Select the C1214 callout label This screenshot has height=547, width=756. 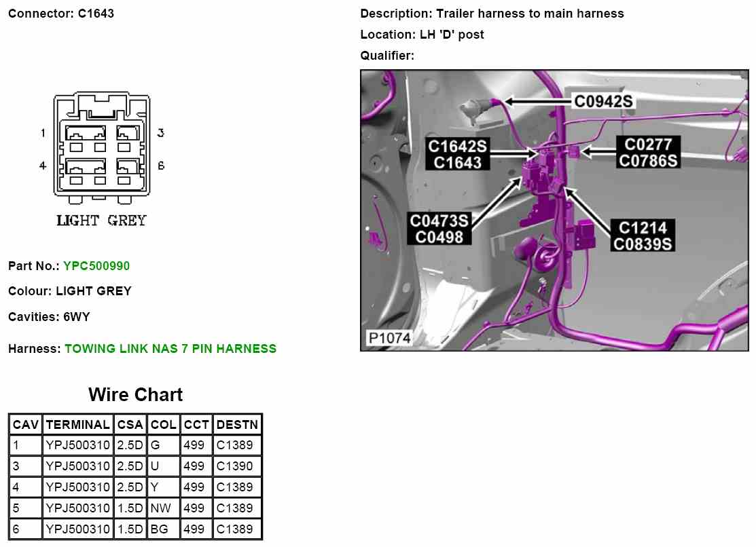[642, 227]
